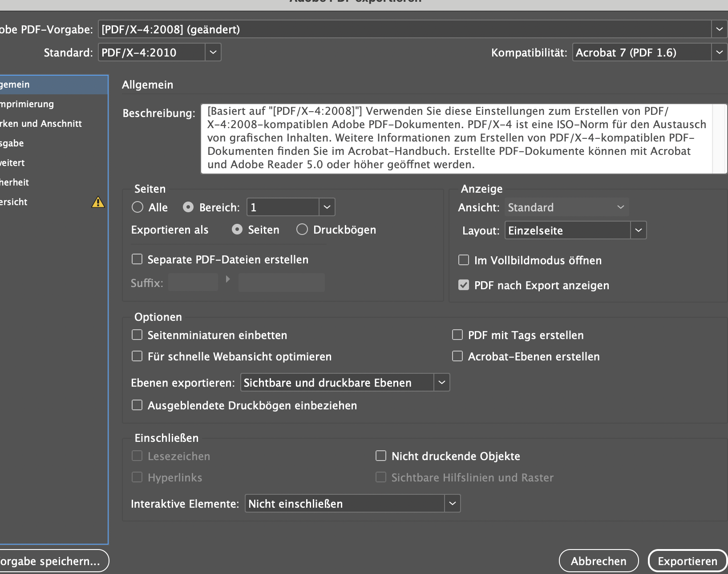Tick Im Vollbildmodus öffnen checkbox
The height and width of the screenshot is (574, 728).
click(464, 260)
